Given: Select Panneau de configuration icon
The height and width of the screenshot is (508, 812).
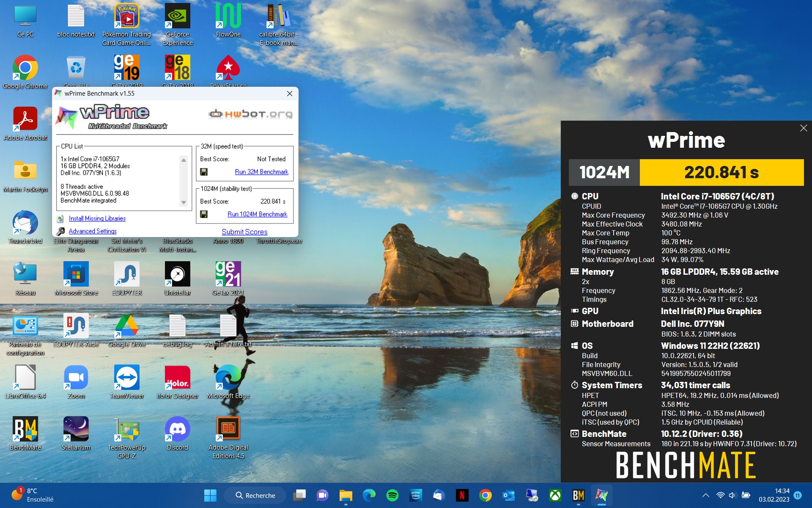Looking at the screenshot, I should [25, 334].
